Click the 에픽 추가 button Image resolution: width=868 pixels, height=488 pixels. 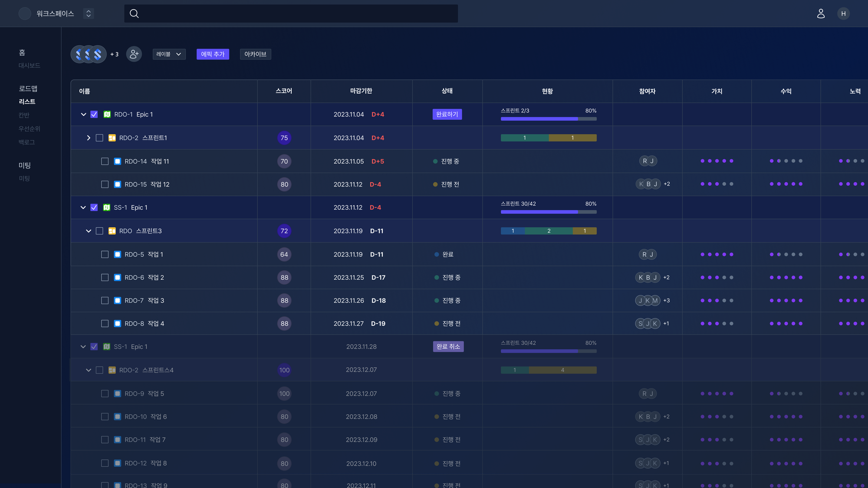pos(213,54)
